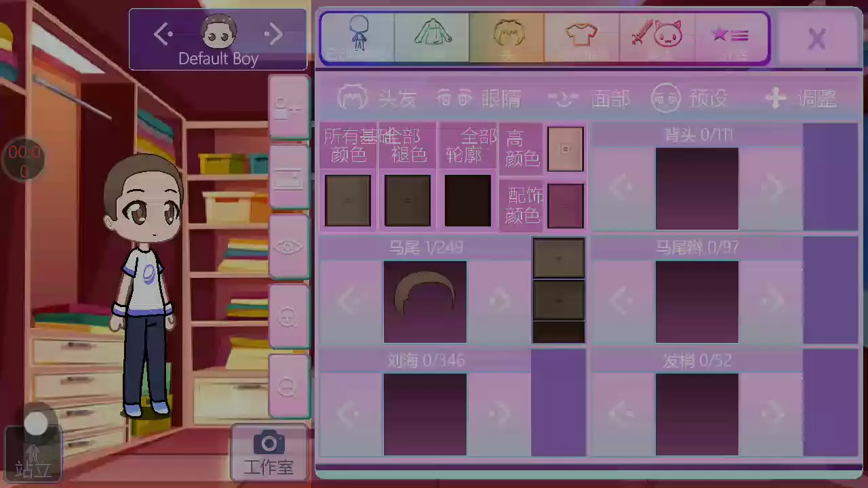Open the star list profile tab
The width and height of the screenshot is (868, 488).
pos(730,37)
